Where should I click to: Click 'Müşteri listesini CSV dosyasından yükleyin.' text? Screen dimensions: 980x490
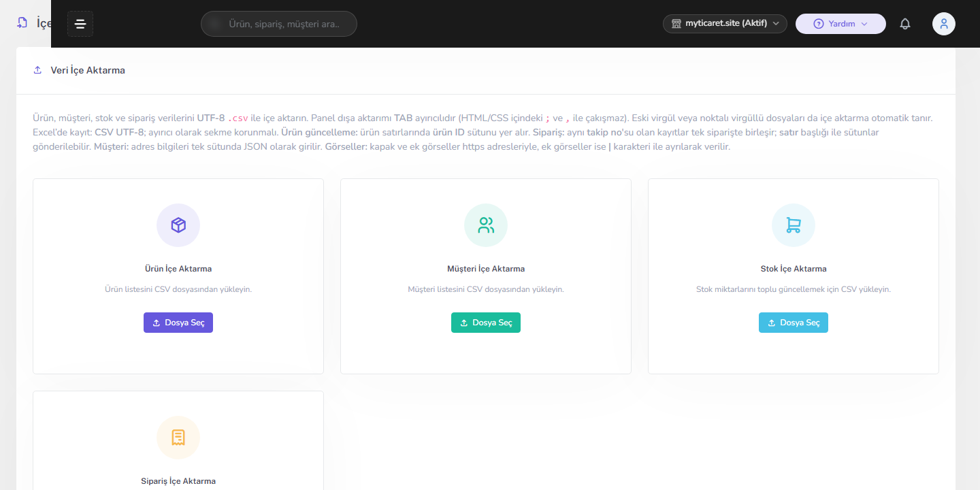(486, 289)
